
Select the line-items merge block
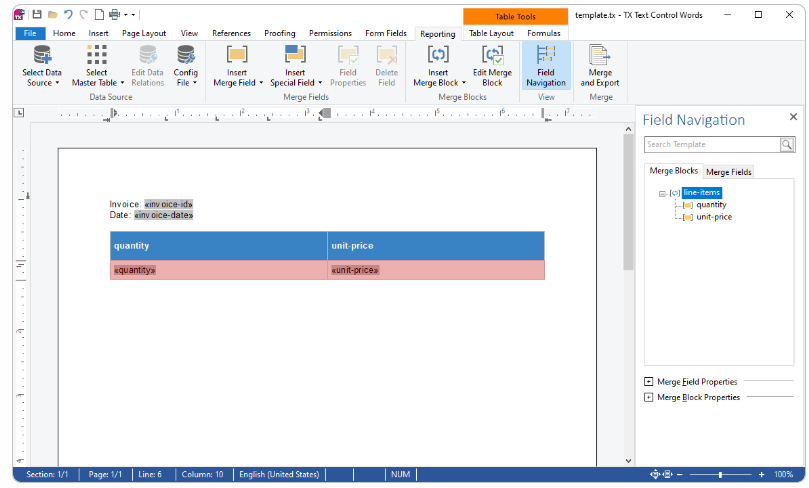click(x=702, y=192)
